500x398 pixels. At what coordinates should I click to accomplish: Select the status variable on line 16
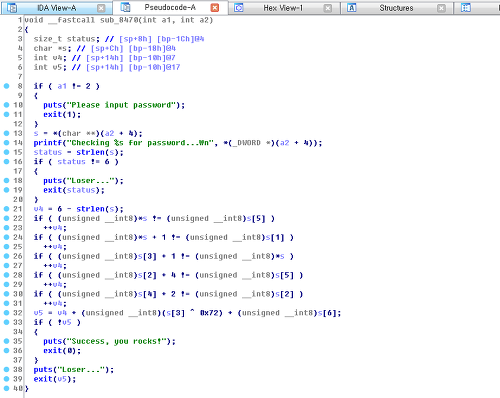coord(71,162)
